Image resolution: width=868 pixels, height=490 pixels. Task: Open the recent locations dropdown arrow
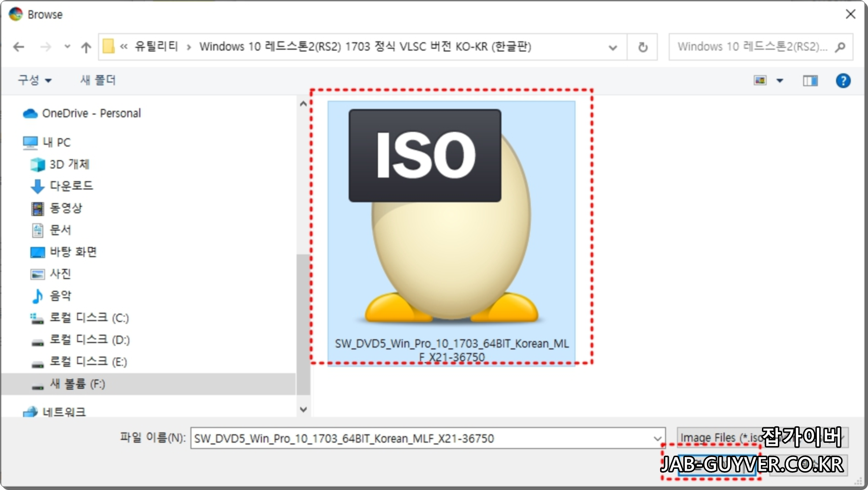click(x=67, y=47)
